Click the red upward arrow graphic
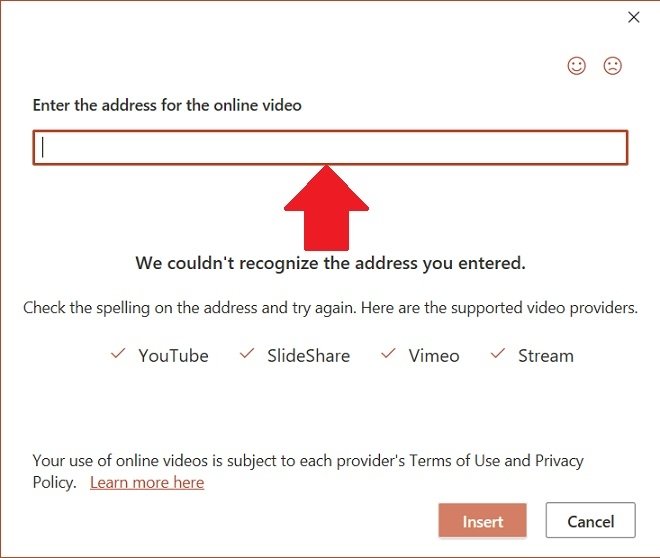Screen dimensions: 660x558 point(326,208)
